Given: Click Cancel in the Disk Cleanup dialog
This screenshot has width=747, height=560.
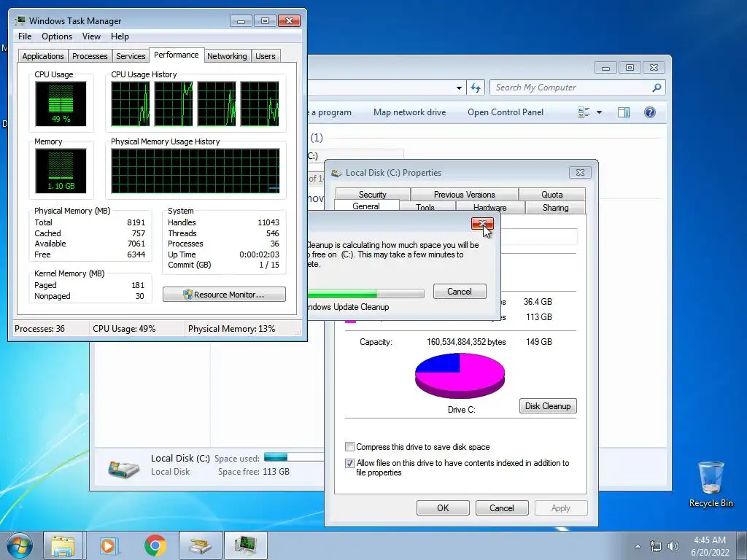Looking at the screenshot, I should 460,292.
